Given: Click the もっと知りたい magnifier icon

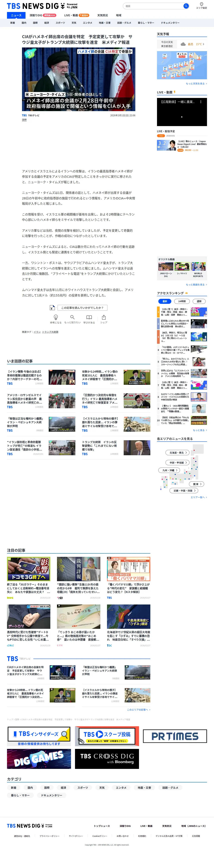Looking at the screenshot, I should click(x=72, y=317).
